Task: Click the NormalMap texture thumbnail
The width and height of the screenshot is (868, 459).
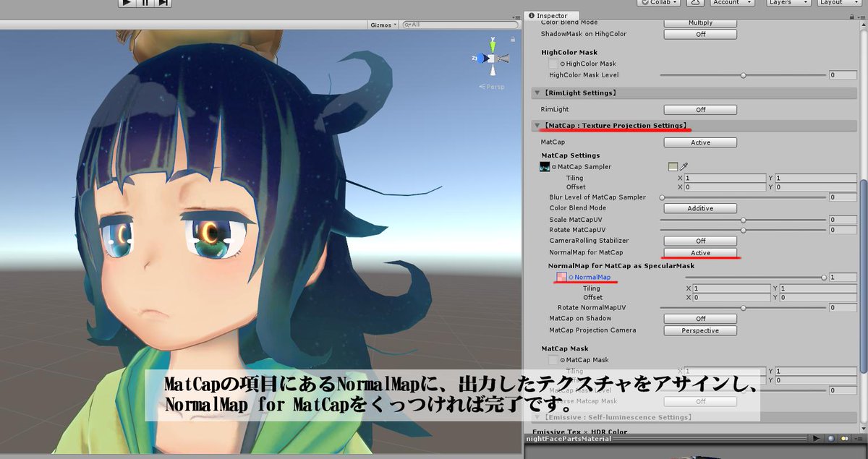Action: (561, 277)
